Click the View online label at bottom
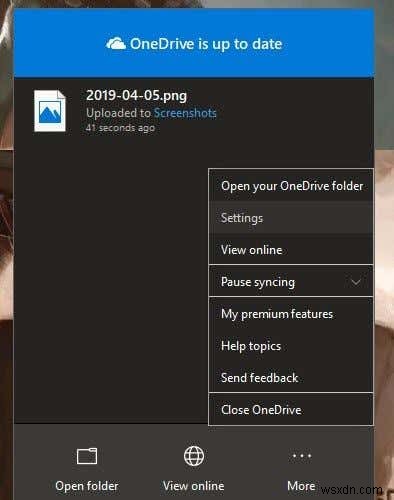Image resolution: width=394 pixels, height=500 pixels. tap(193, 486)
